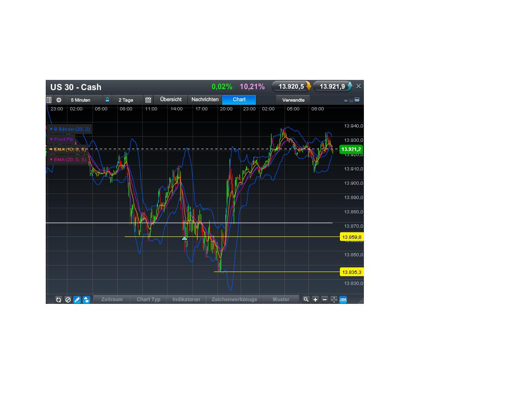Open the 2 Tage range selector

(126, 100)
